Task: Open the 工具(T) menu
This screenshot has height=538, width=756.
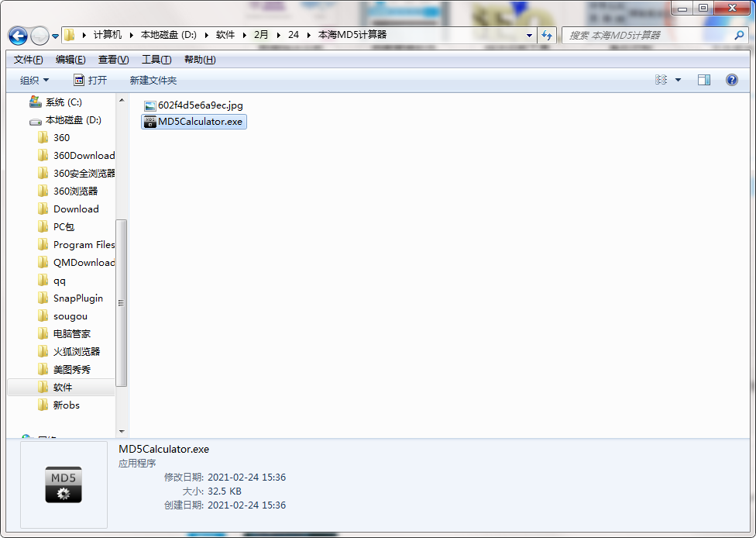Action: pyautogui.click(x=156, y=60)
